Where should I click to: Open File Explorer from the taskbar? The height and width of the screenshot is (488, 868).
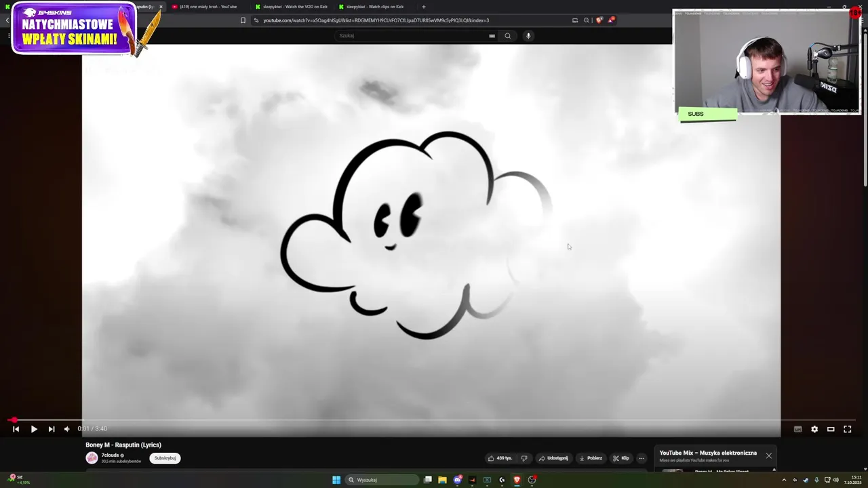[x=442, y=480]
